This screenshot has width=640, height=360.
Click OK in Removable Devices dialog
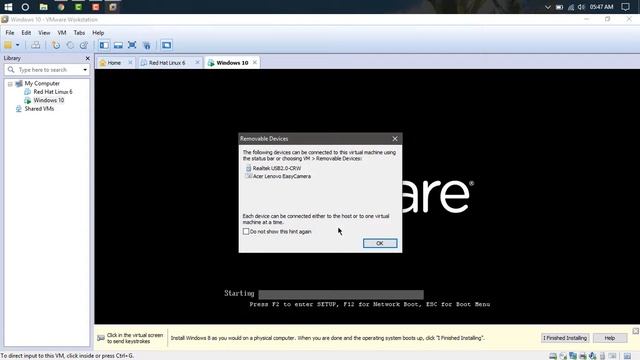(x=380, y=243)
